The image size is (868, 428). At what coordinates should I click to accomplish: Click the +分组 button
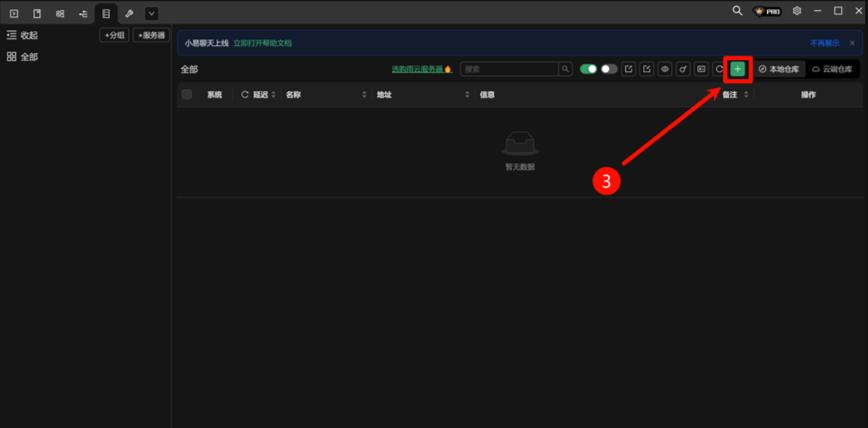[x=114, y=35]
